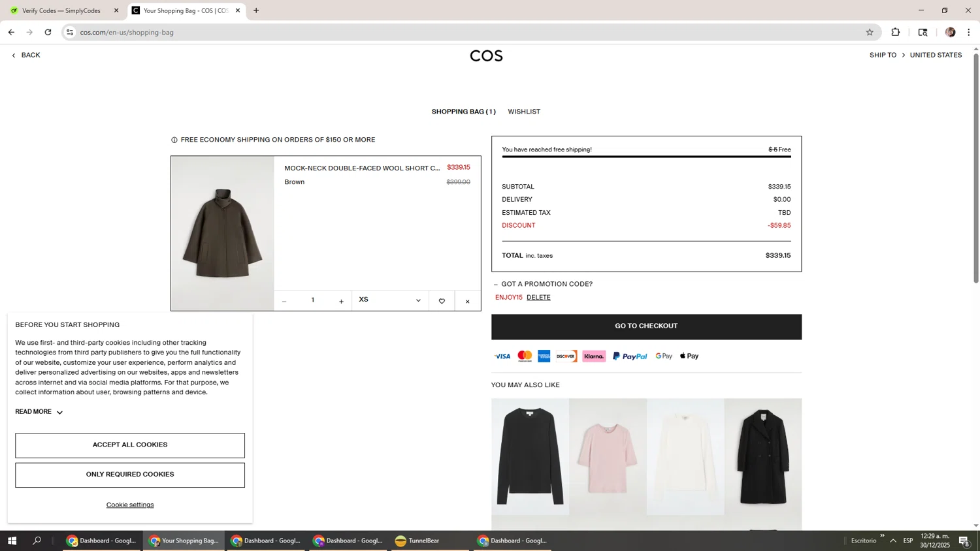
Task: Add the coat to wishlist with heart icon
Action: click(442, 301)
